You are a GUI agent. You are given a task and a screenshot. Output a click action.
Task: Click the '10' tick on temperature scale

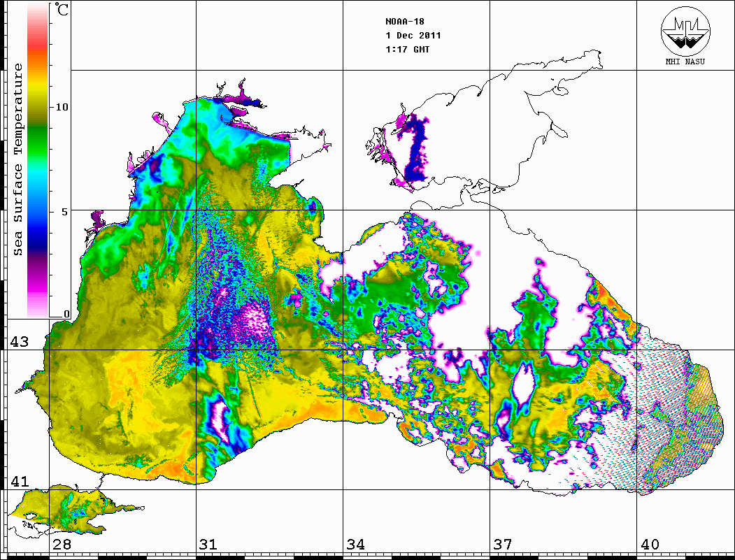click(62, 107)
